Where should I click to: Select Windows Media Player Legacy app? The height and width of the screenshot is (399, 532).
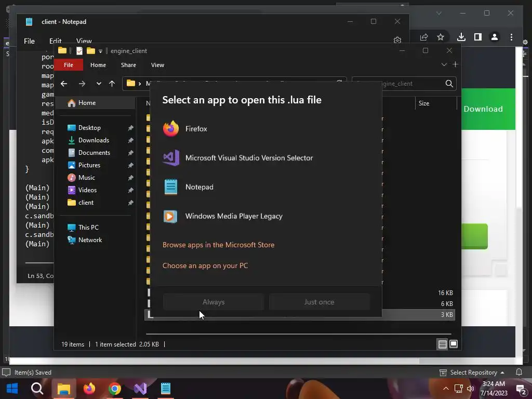click(265, 216)
